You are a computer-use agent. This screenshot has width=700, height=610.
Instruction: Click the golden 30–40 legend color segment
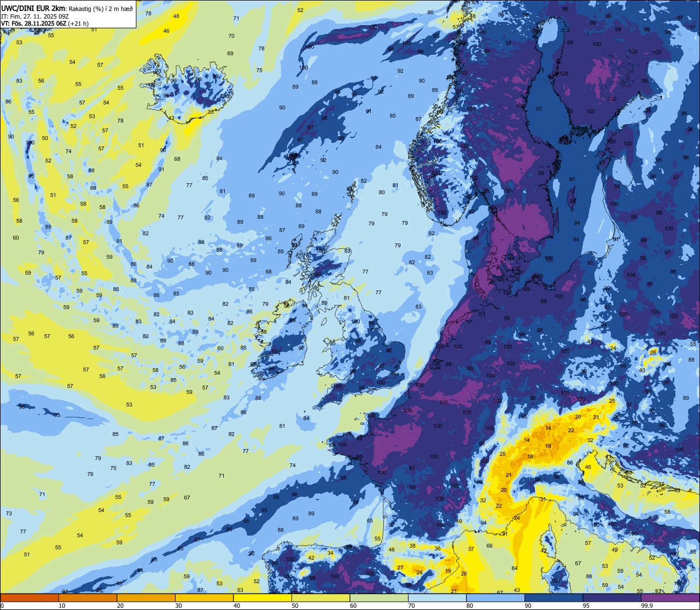pyautogui.click(x=204, y=597)
